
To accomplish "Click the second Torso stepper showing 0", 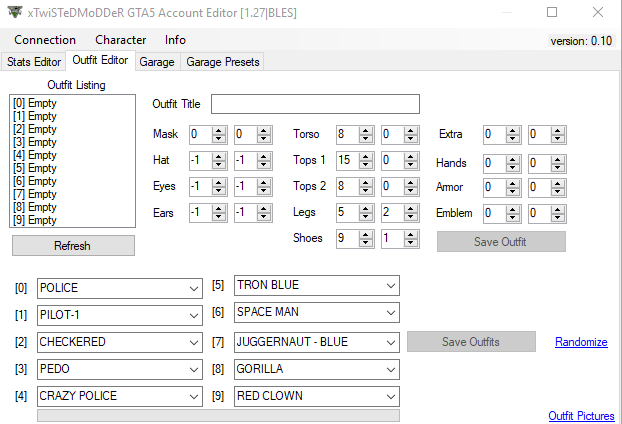I will point(400,134).
